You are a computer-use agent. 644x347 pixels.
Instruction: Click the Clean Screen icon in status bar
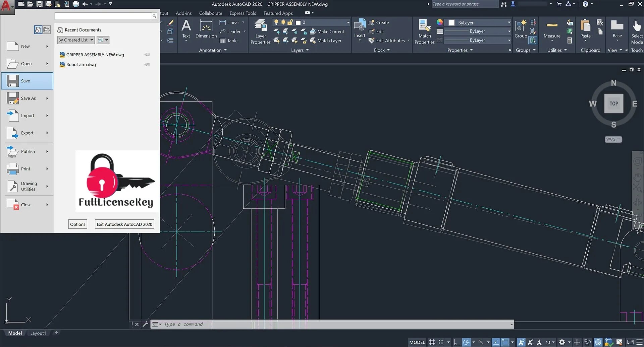click(630, 342)
